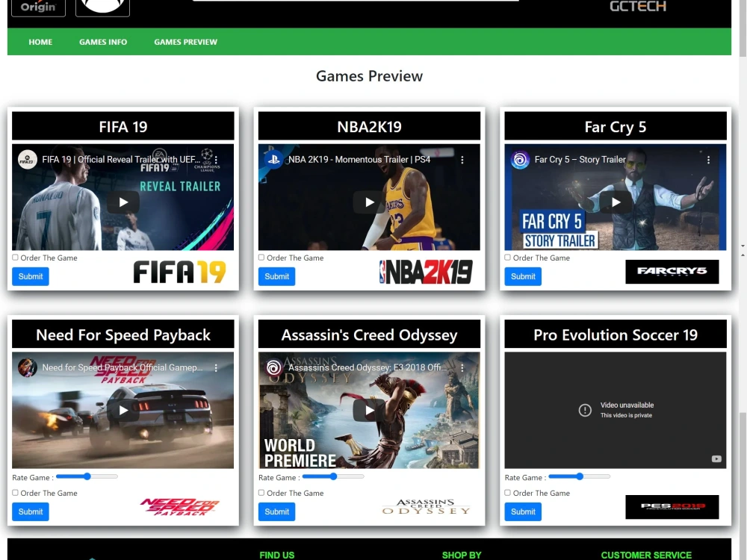Check Order The Game for FIFA 19
747x560 pixels.
coord(15,257)
